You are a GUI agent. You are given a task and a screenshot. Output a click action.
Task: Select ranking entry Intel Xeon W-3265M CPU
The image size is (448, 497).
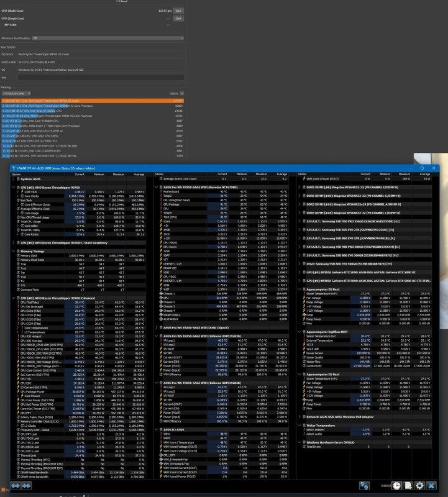93,111
